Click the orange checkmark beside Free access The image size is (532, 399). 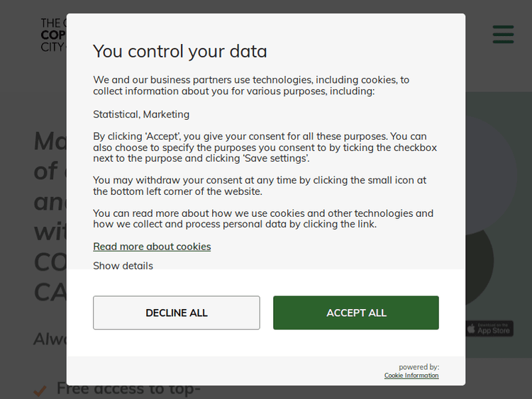tap(40, 390)
